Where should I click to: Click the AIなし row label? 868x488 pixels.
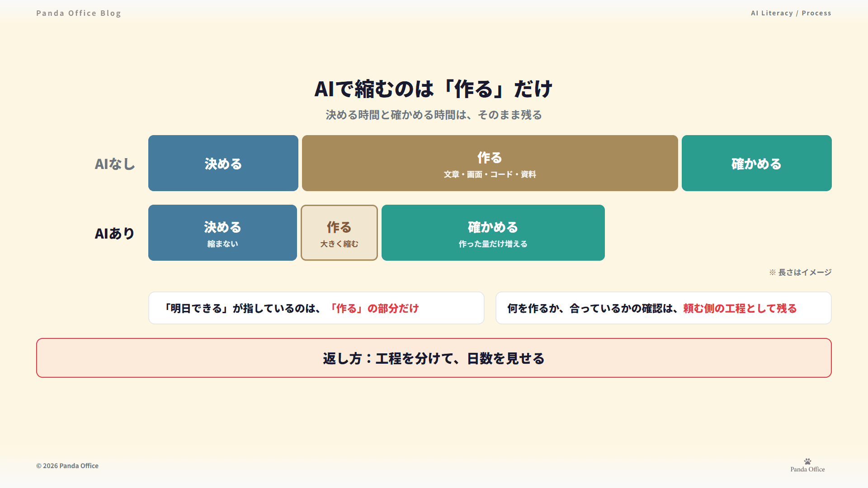point(115,164)
